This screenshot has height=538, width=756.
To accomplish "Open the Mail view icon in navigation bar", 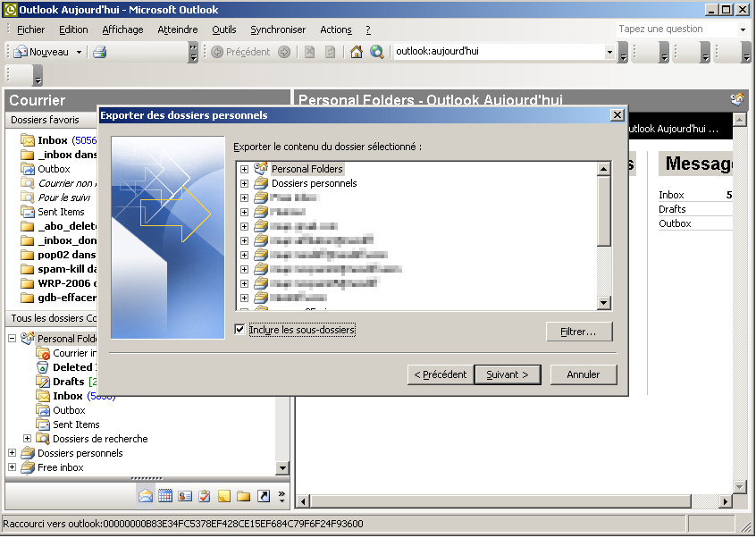I will (x=146, y=496).
